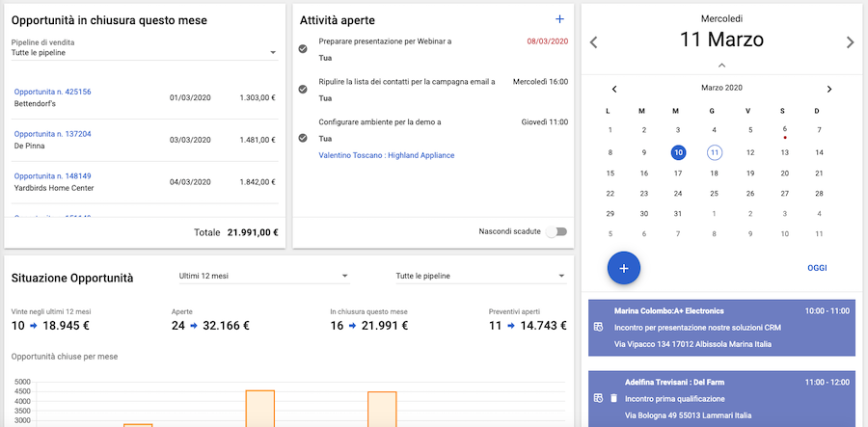Click the overdue date 08/03/2020
Viewport: 868px width, 427px height.
point(548,41)
